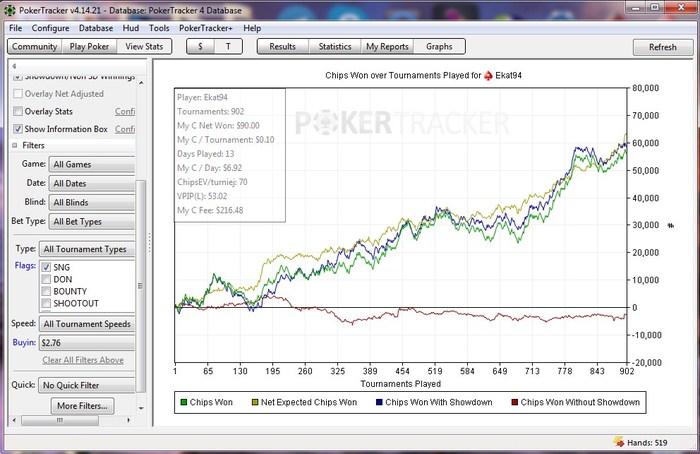Open Config link next to Overlay Stats
700x454 pixels.
pos(125,111)
